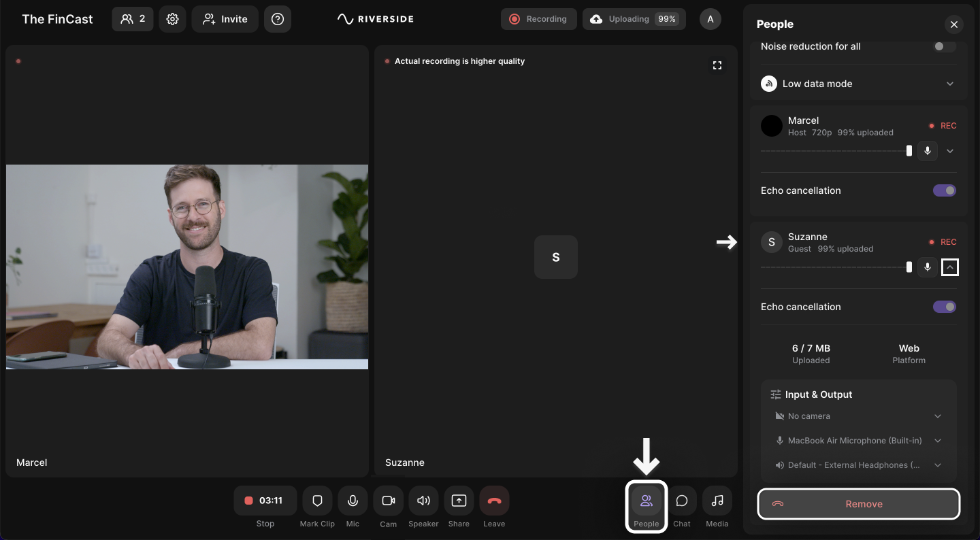Open the External Headphones output dropdown
Screen dimensions: 980x540
click(859, 465)
